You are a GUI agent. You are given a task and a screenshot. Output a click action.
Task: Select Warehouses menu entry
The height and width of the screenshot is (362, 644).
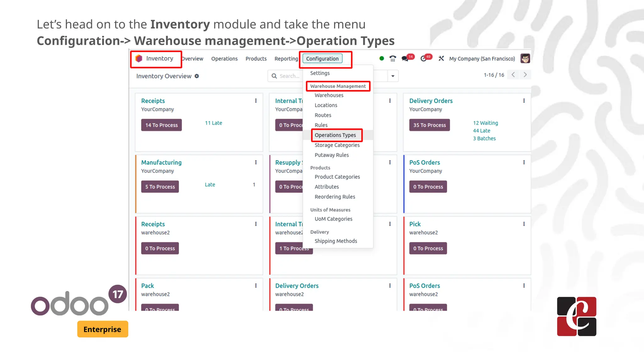[x=329, y=95]
